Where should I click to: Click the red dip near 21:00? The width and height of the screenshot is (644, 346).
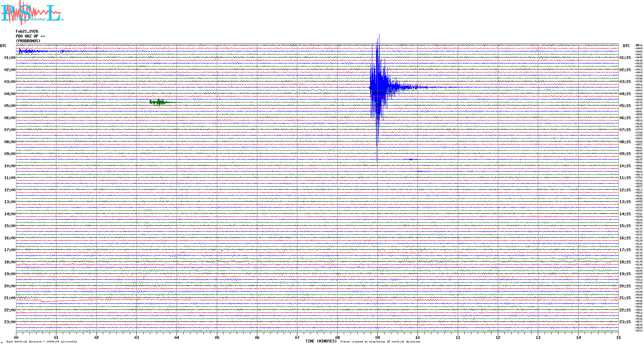point(44,301)
